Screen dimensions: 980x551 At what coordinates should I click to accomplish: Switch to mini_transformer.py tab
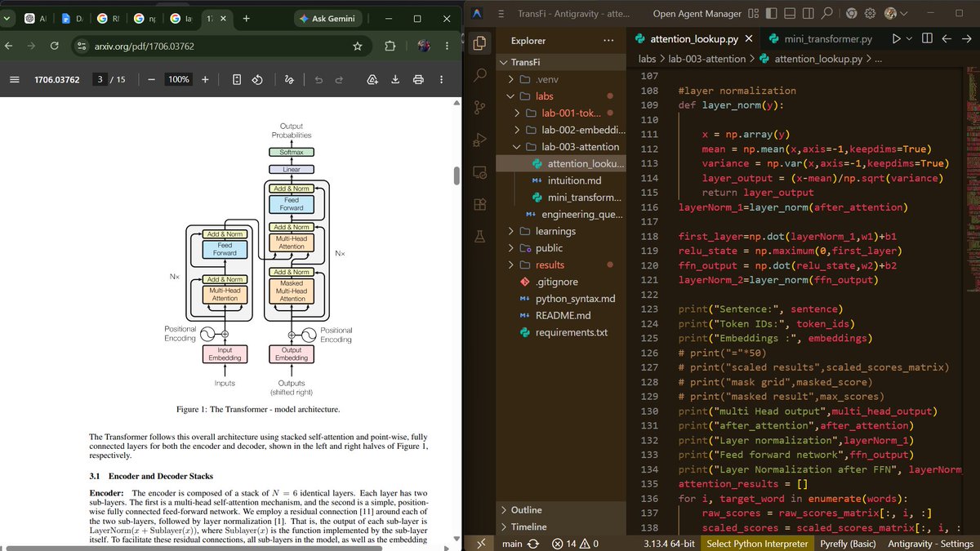coord(819,38)
